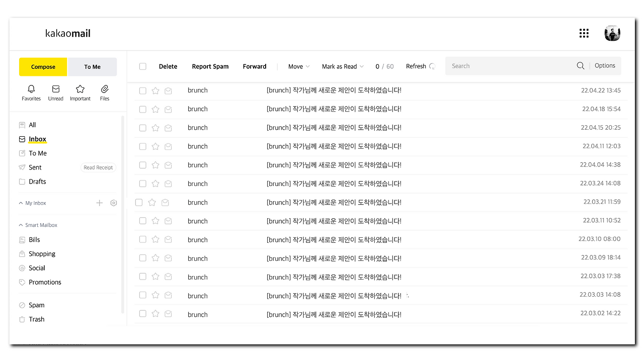
Task: Click envelope read-status icon of 22.03.03 17:38 mail
Action: [x=168, y=277]
